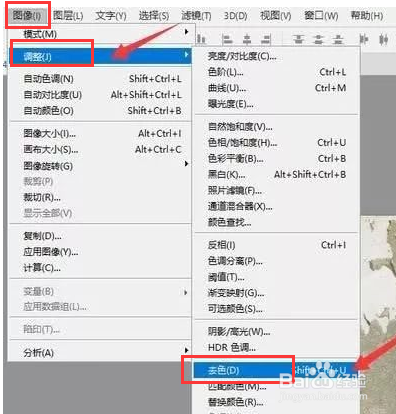Open the 视图(V) menu
Image resolution: width=396 pixels, height=414 pixels.
[x=275, y=16]
